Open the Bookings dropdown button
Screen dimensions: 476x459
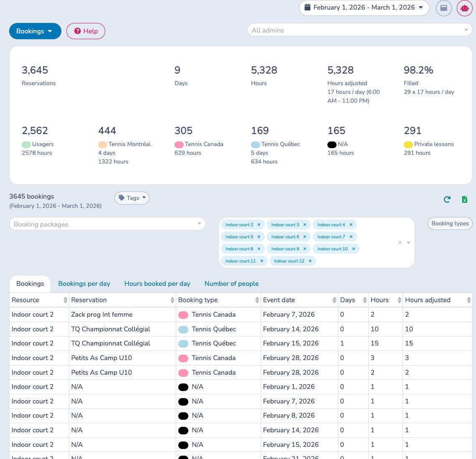tap(35, 31)
